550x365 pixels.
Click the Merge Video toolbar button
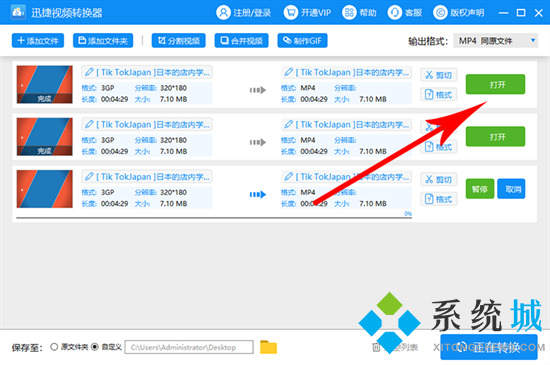(x=241, y=41)
